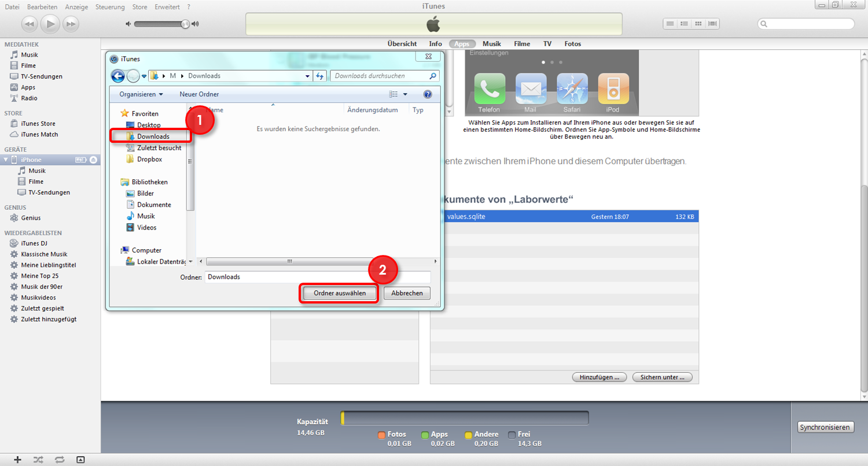
Task: Select Zuletzt besucht in Favoriten
Action: 159,147
